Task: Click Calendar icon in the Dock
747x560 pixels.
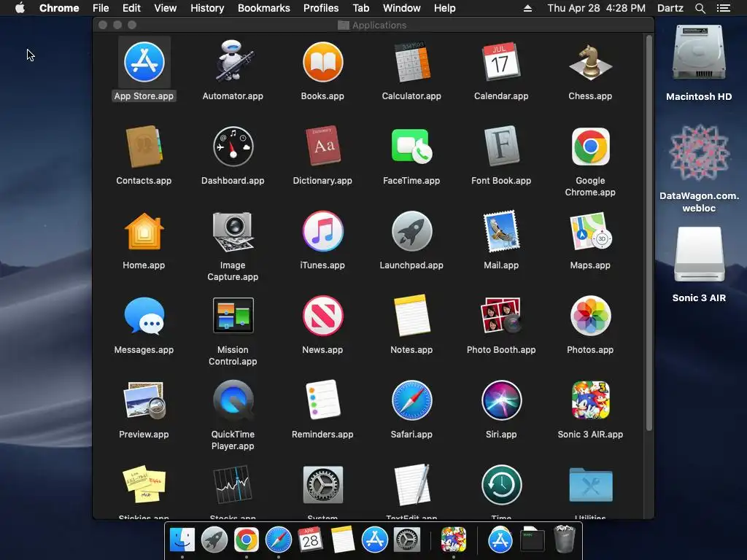Action: (x=310, y=540)
